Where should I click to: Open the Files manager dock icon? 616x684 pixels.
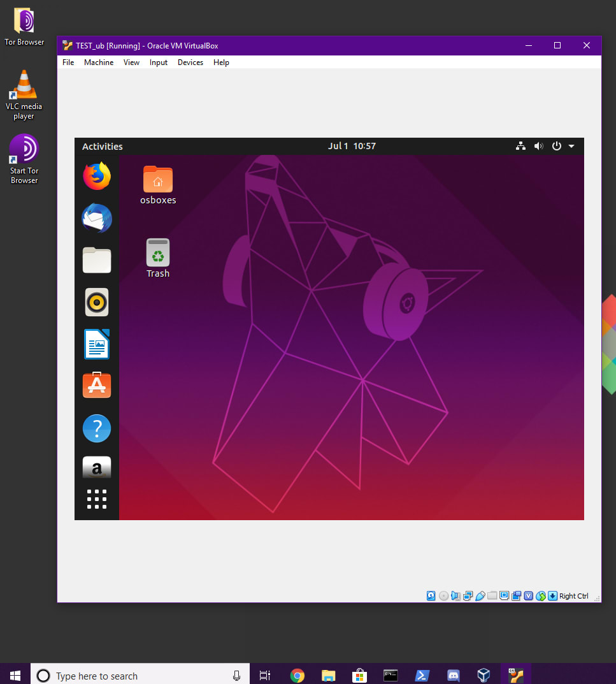click(97, 260)
